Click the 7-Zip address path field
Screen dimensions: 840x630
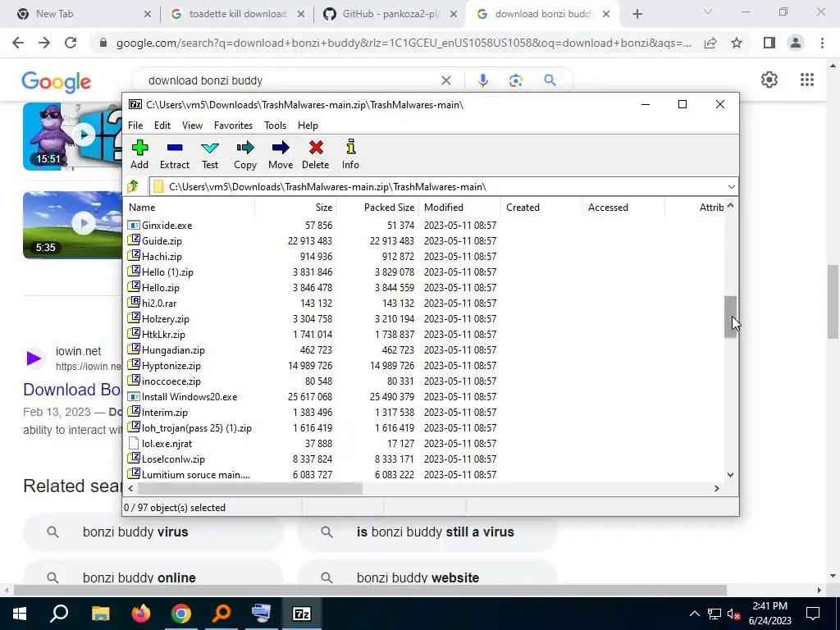pyautogui.click(x=436, y=186)
